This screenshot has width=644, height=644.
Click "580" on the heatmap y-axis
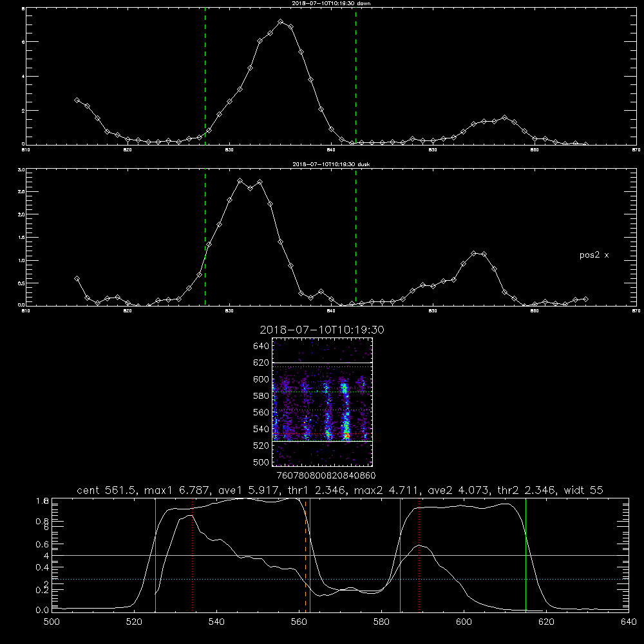[261, 396]
